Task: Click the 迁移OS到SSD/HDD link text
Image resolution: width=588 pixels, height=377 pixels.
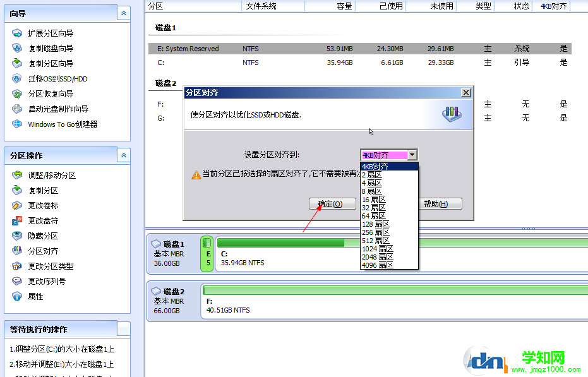Action: pos(57,78)
